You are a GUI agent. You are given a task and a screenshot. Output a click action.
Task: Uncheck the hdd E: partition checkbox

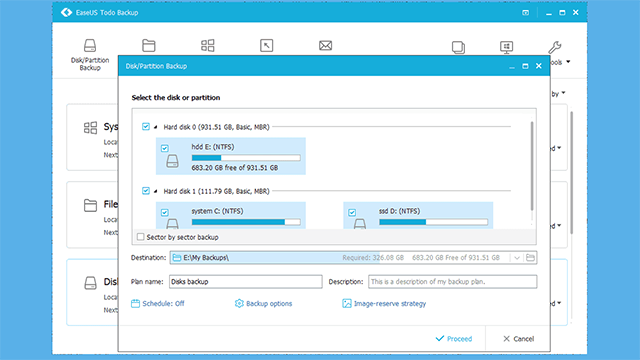[164, 148]
